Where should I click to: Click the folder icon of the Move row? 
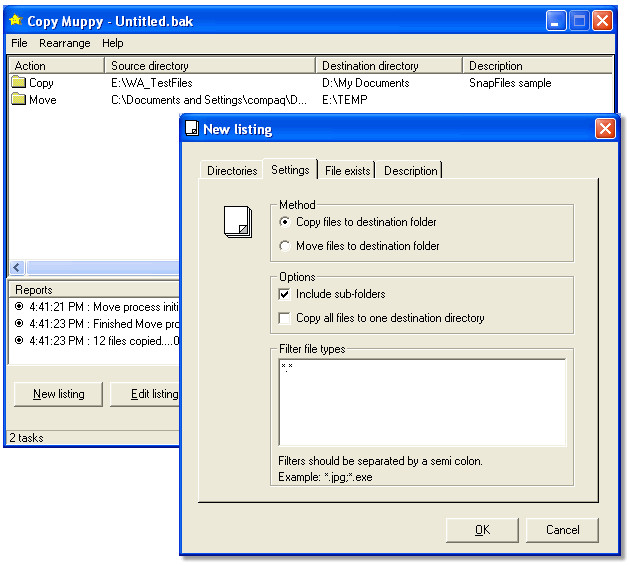pos(18,99)
